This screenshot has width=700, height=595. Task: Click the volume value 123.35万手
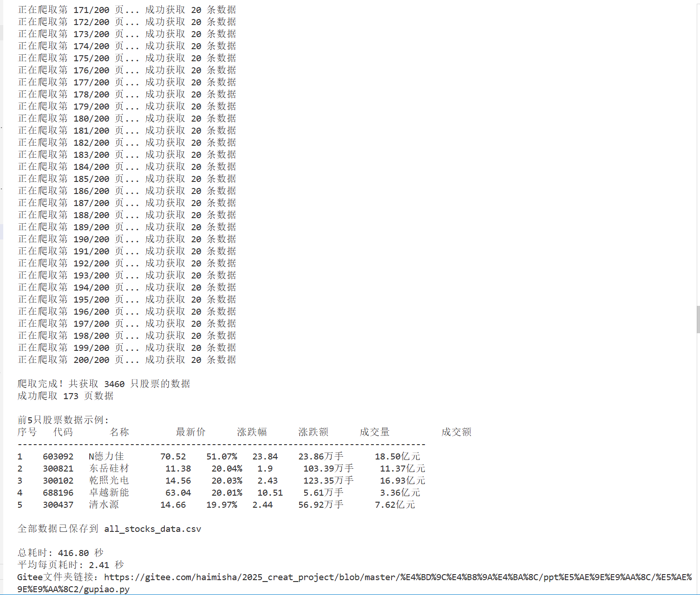[328, 481]
